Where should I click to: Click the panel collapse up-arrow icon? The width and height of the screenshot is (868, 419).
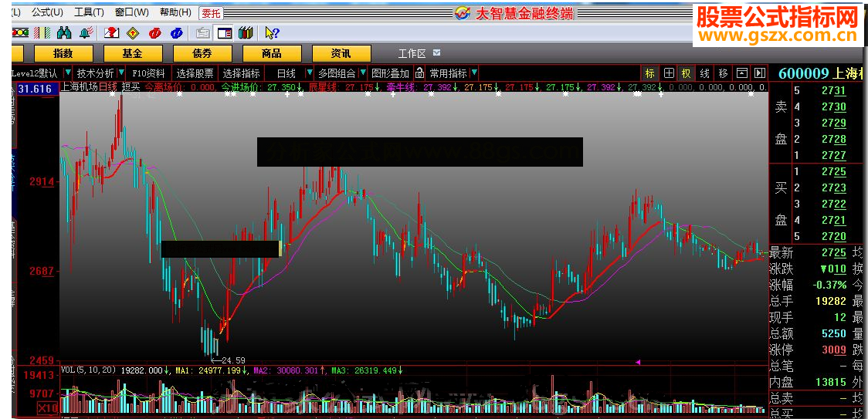[x=742, y=73]
